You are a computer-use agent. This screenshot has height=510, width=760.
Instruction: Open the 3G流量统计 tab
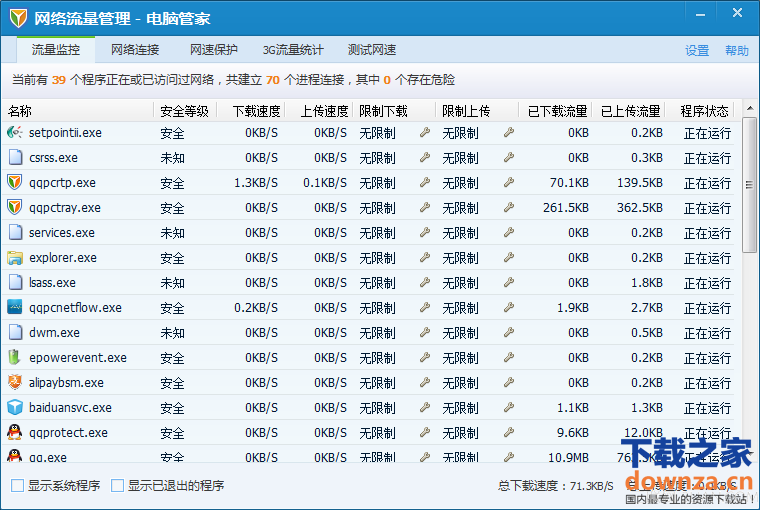point(293,50)
